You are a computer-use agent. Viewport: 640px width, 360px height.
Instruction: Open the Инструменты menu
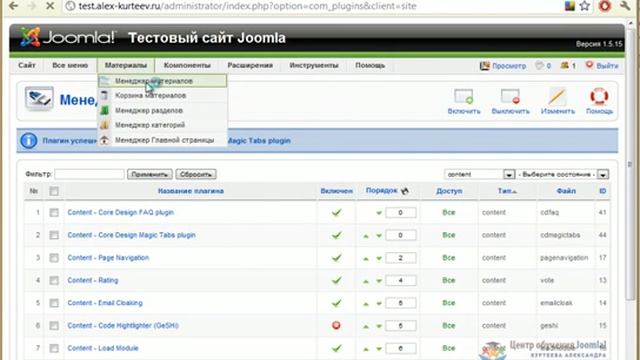click(x=314, y=65)
